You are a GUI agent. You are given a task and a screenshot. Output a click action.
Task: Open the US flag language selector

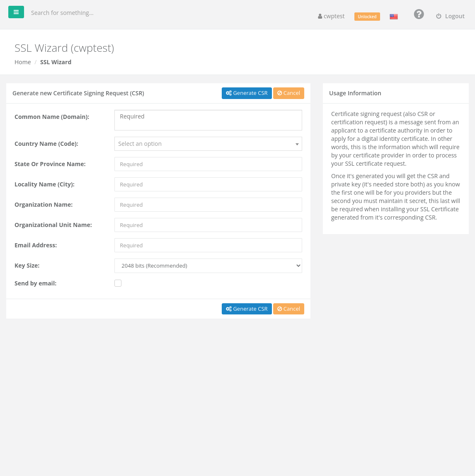tap(394, 17)
